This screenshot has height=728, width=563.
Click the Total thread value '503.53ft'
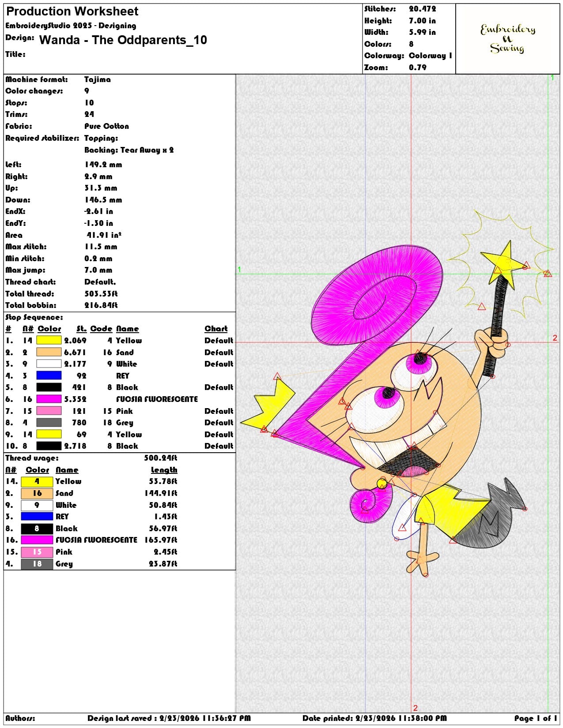[x=101, y=293]
